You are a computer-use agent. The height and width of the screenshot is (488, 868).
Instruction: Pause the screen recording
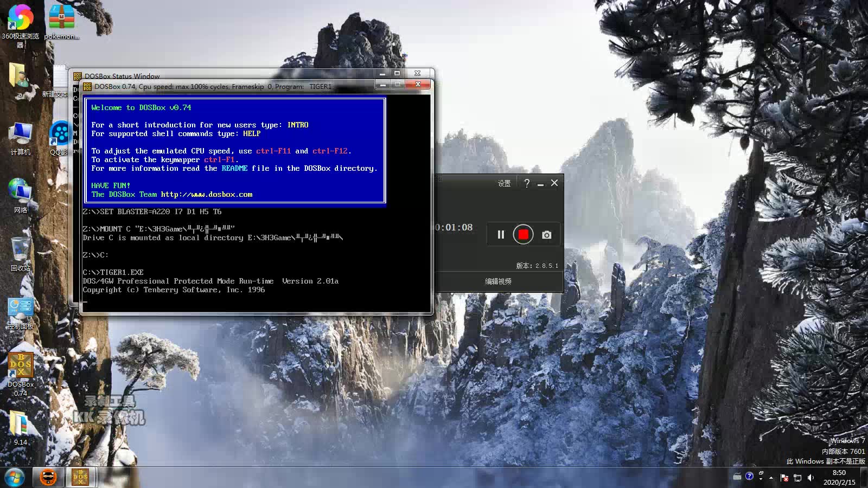pyautogui.click(x=501, y=234)
